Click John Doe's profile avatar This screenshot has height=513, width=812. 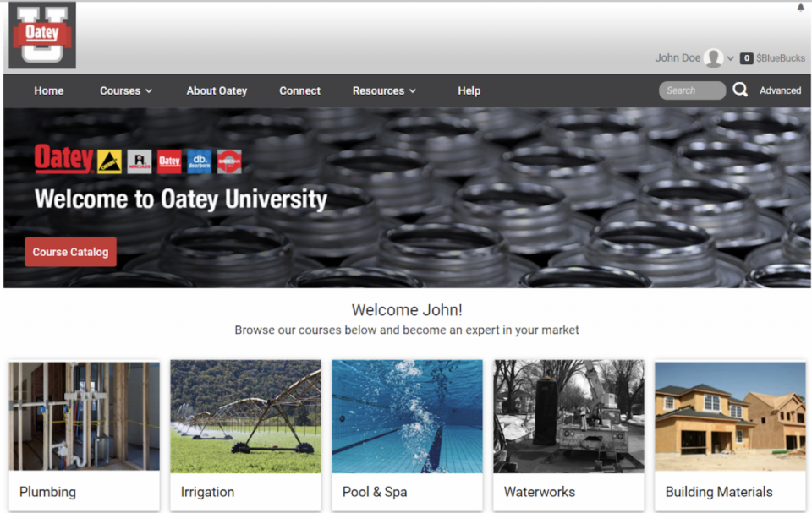click(714, 58)
